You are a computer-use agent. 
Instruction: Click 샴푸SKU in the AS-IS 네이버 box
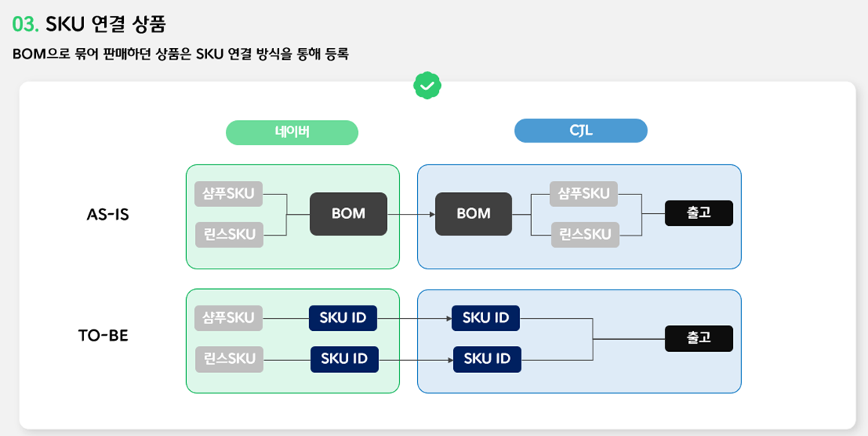[x=229, y=194]
